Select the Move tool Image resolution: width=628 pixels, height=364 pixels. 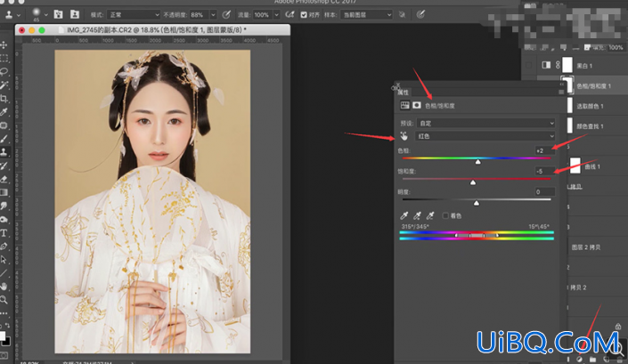click(4, 44)
